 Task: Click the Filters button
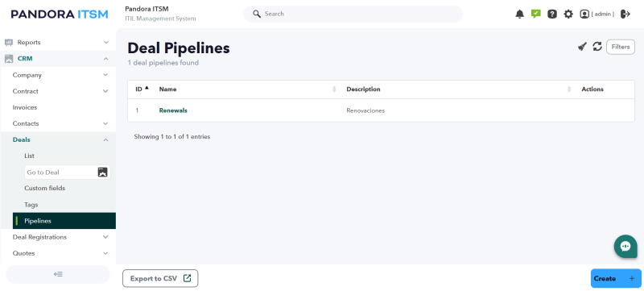(620, 47)
